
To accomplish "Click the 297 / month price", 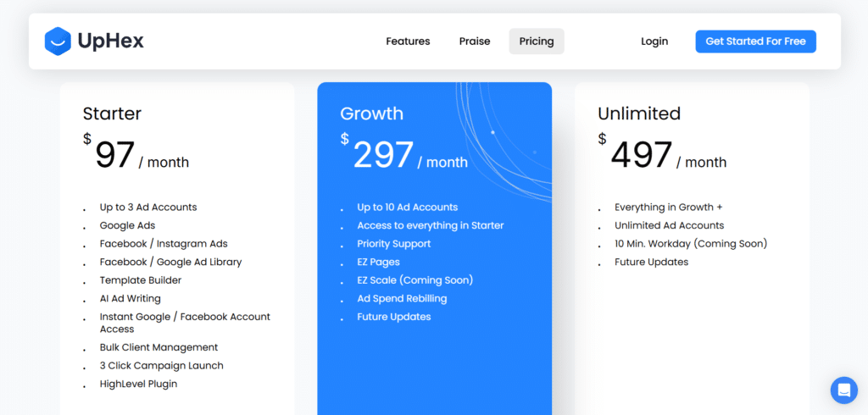I will pyautogui.click(x=404, y=154).
